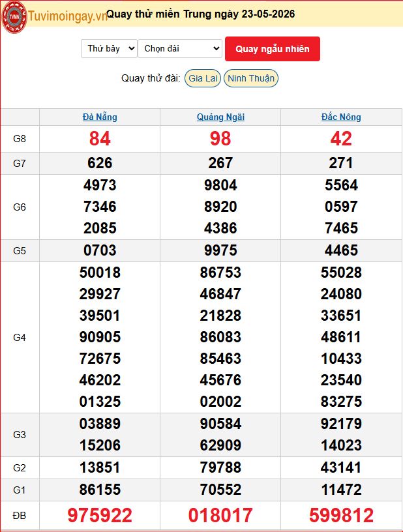
Task: Click G4 value 48611
Action: [x=341, y=337]
